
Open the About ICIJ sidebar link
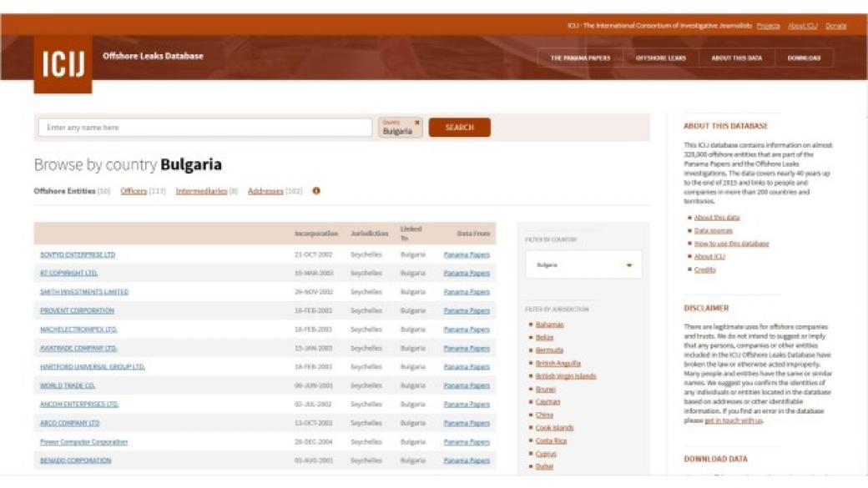click(x=709, y=257)
